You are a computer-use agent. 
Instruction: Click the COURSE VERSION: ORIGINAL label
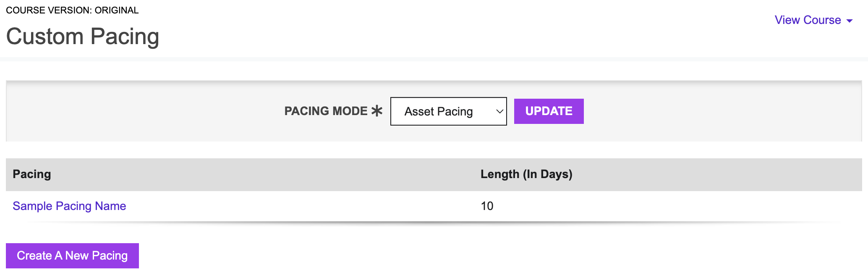tap(72, 10)
